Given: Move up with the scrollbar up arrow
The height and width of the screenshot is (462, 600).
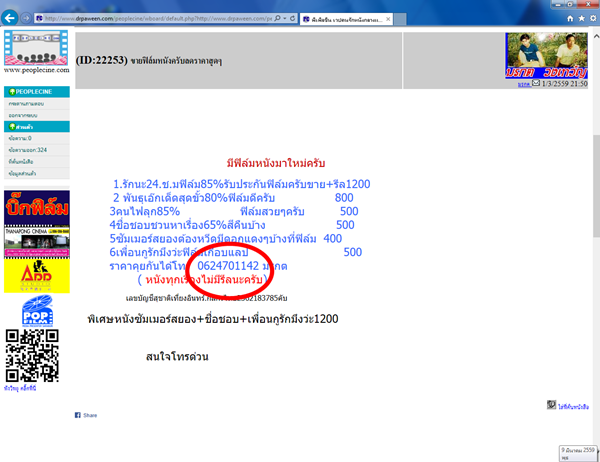Looking at the screenshot, I should [x=596, y=36].
